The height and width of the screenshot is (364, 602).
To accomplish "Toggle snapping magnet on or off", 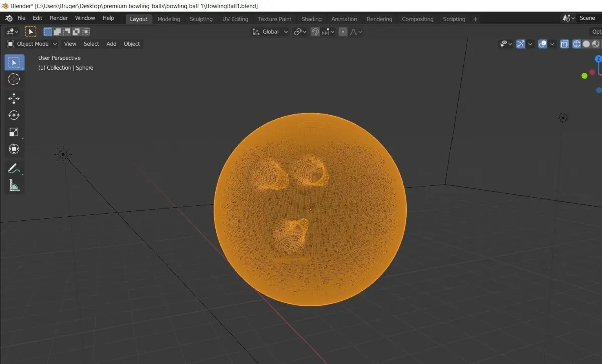I will tap(315, 32).
